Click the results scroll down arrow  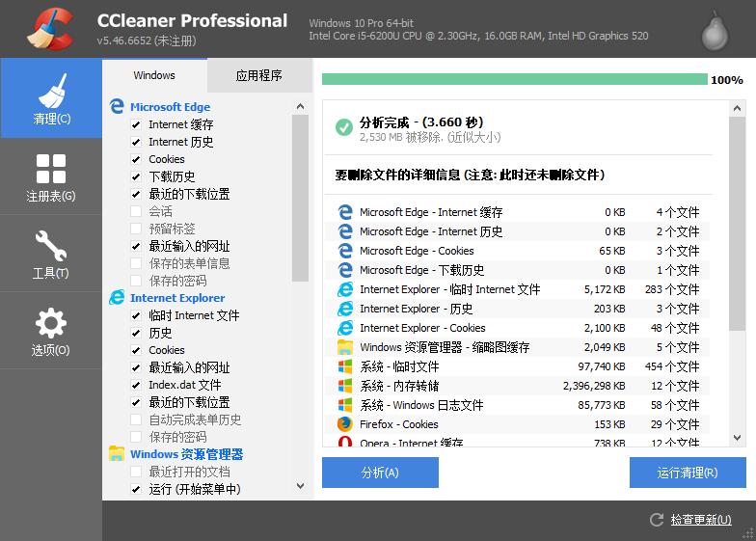coord(737,438)
